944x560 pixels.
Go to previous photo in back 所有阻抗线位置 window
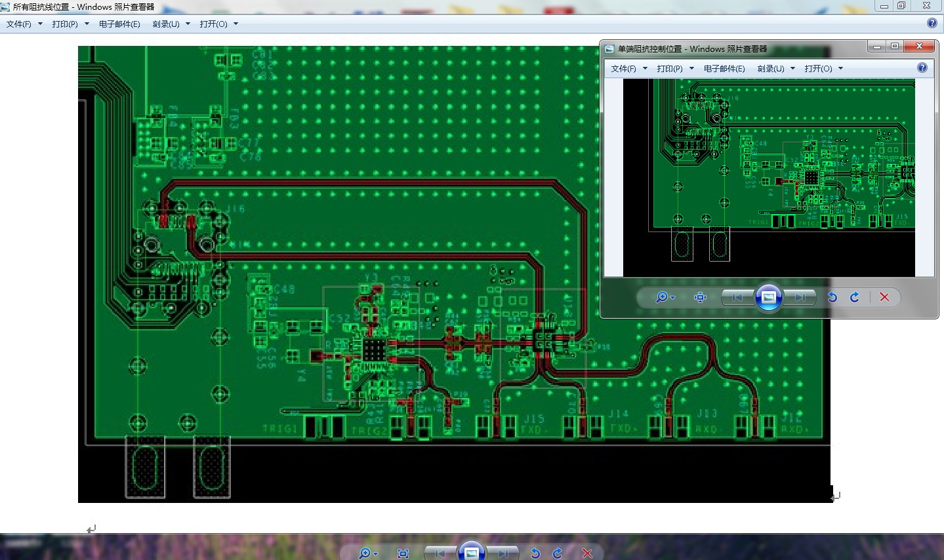click(x=440, y=554)
